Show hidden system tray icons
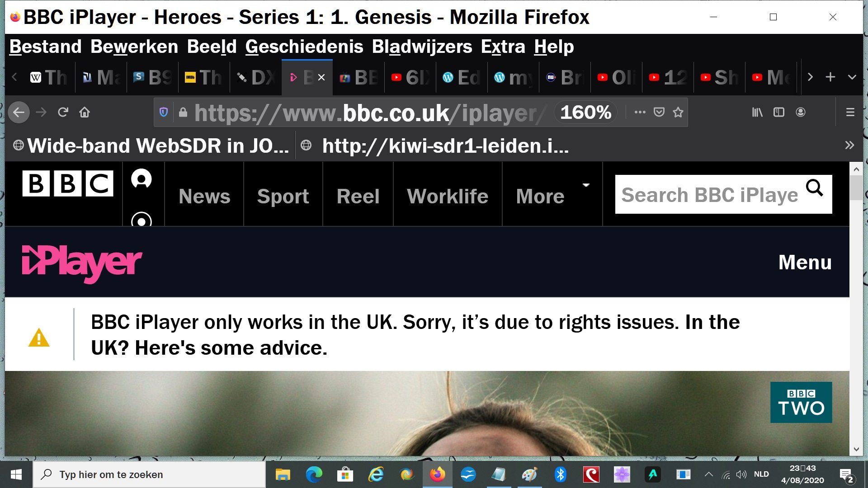This screenshot has width=868, height=488. tap(709, 474)
